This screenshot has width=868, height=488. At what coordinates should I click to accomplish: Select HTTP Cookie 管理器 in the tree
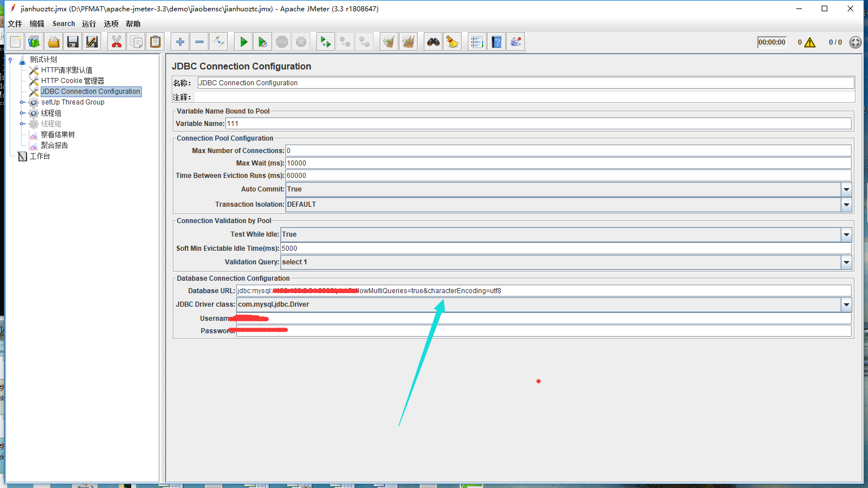click(72, 81)
